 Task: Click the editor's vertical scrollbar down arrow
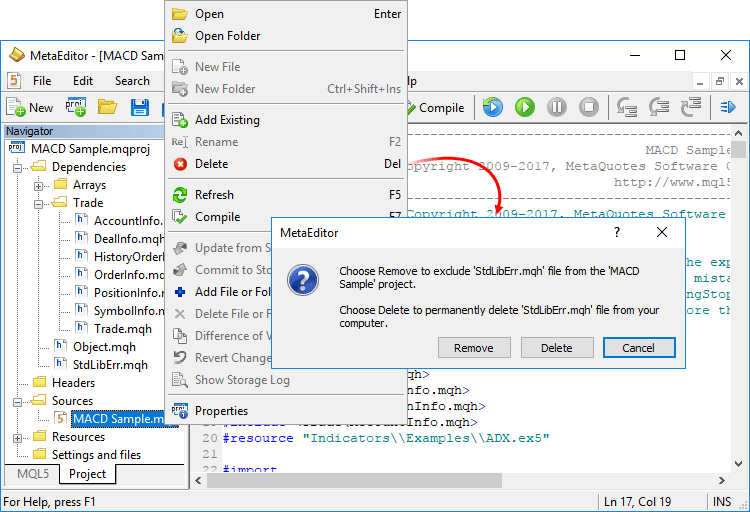point(738,464)
